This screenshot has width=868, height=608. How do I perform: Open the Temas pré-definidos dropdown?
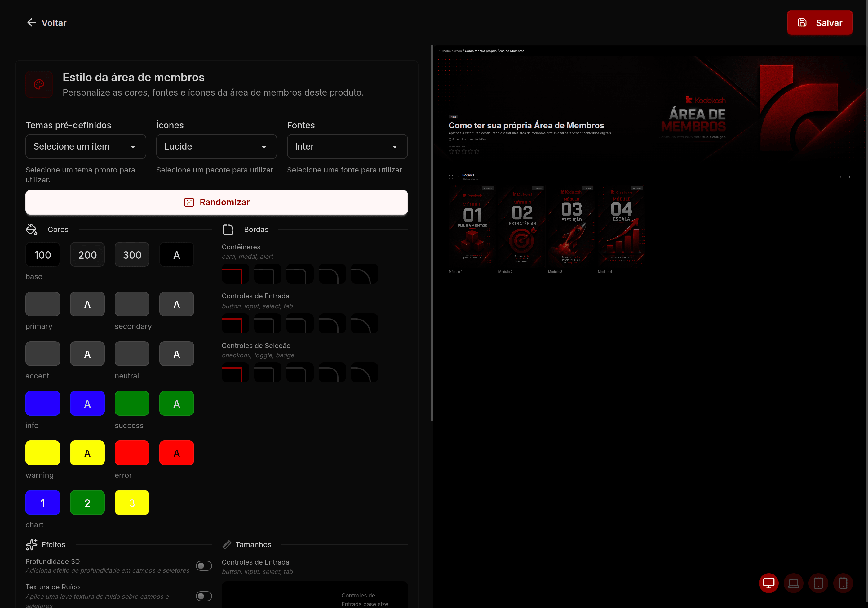(x=86, y=146)
